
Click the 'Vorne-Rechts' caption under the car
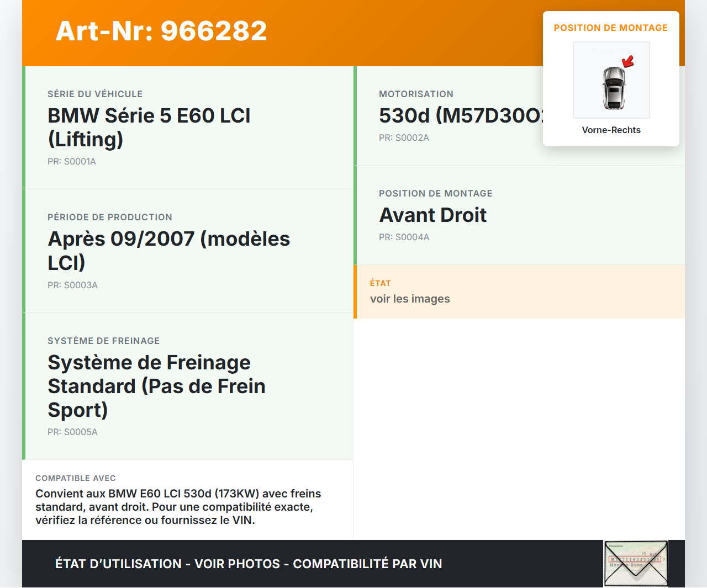click(x=611, y=130)
